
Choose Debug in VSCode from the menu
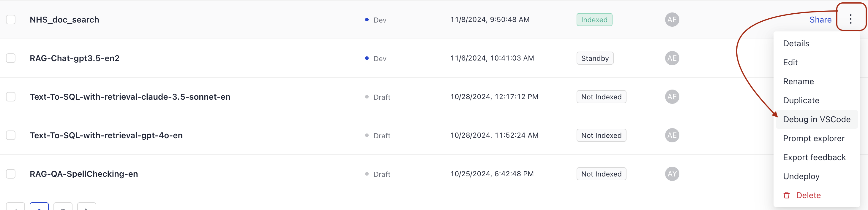click(816, 120)
